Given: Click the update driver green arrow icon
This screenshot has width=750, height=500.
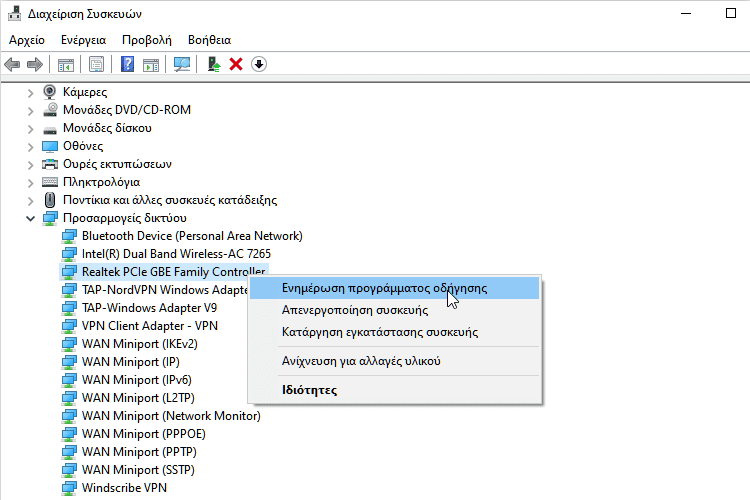Looking at the screenshot, I should pos(213,64).
